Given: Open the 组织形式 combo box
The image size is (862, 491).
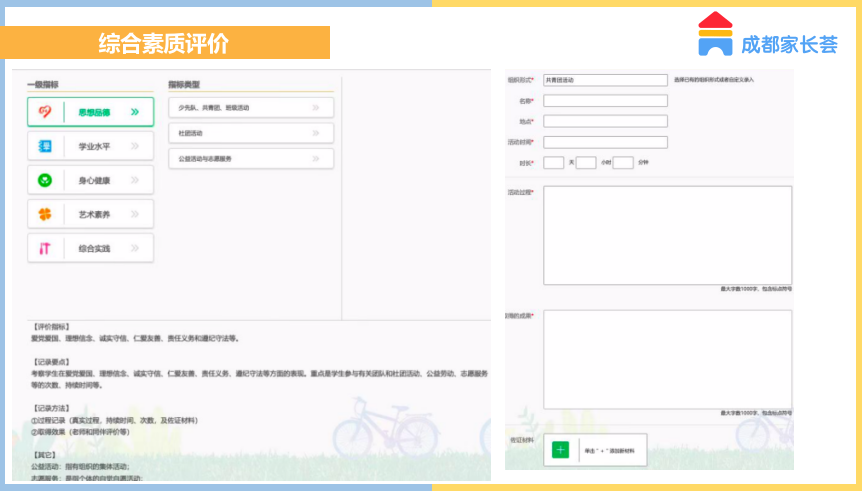Looking at the screenshot, I should [x=605, y=80].
